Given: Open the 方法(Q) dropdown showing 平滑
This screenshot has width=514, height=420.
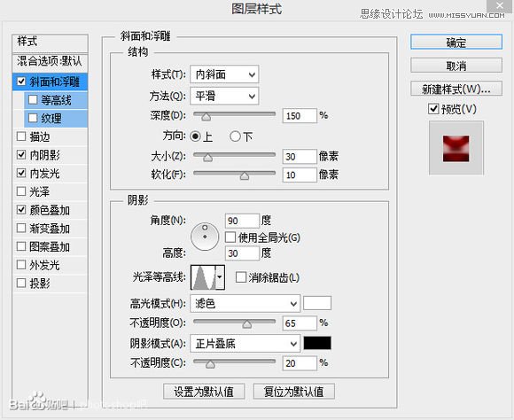Looking at the screenshot, I should coord(224,96).
